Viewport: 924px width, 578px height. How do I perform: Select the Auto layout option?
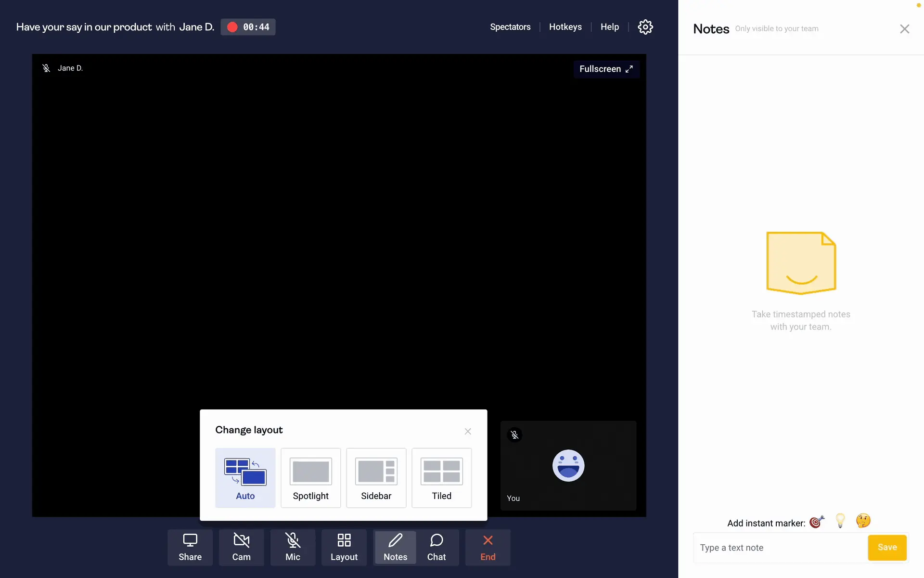245,478
